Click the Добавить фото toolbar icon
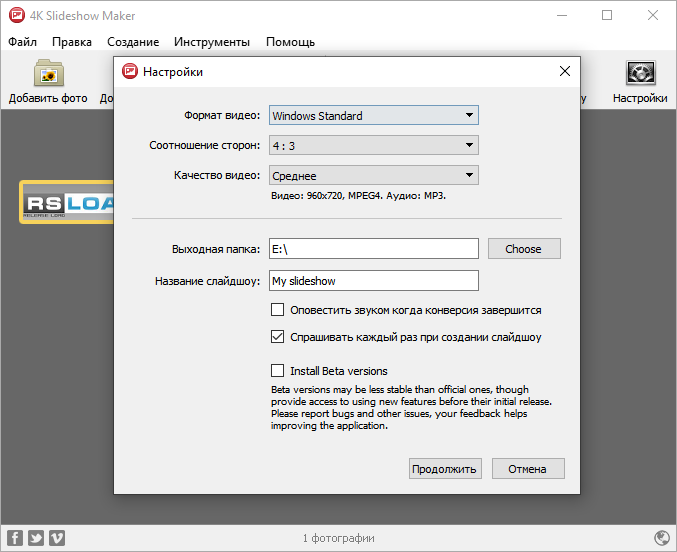 (x=49, y=73)
